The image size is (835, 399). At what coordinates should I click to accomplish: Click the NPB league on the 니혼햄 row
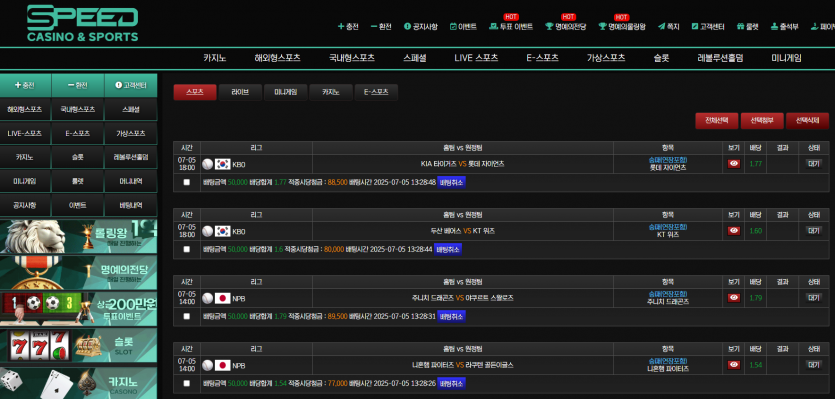(x=239, y=365)
